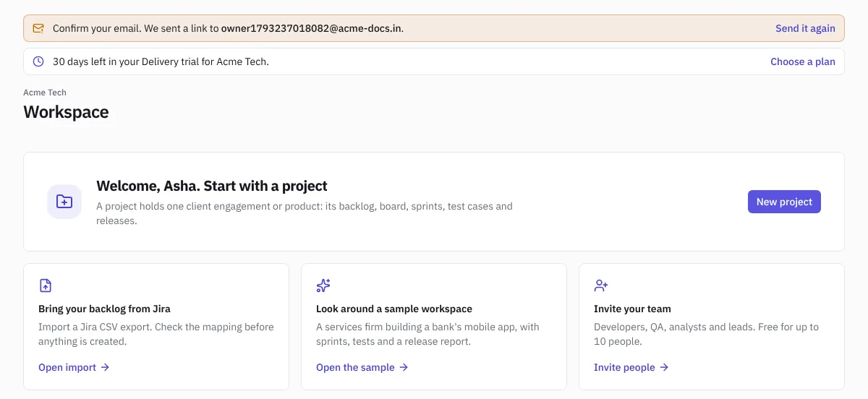The image size is (868, 399).
Task: Click 'Invite your team' card title
Action: click(632, 309)
